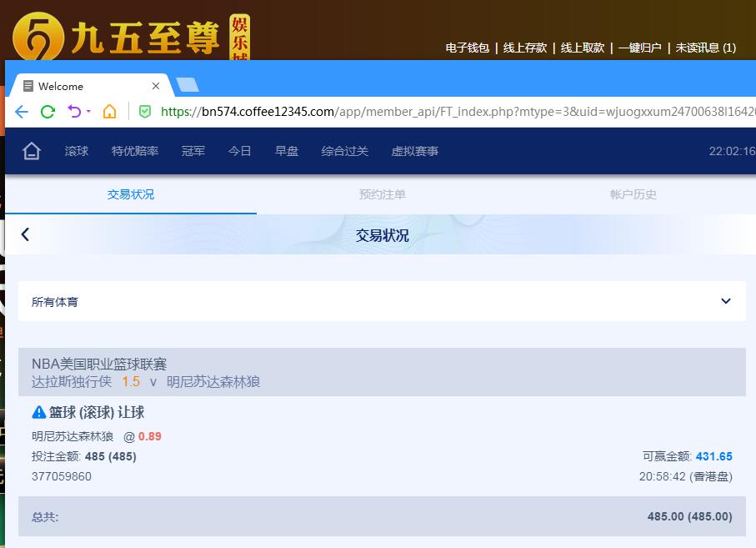
Task: Click the clock 22:02:16
Action: click(x=733, y=151)
